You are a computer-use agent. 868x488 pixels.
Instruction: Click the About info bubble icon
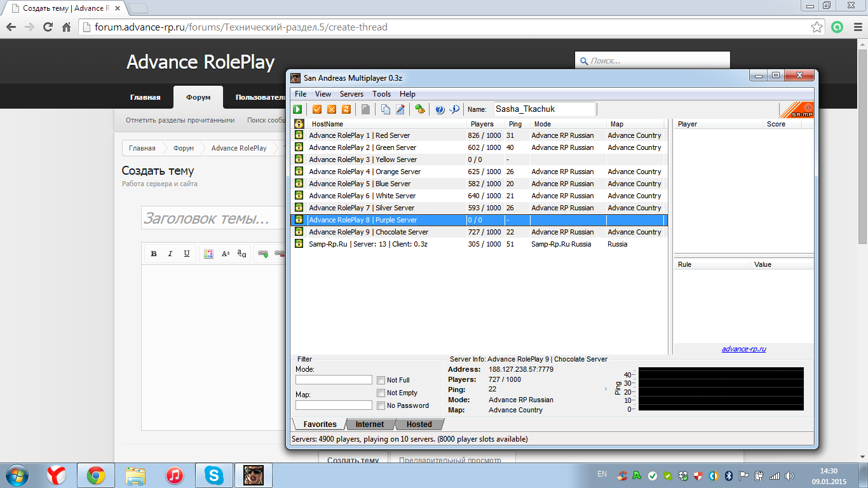click(454, 109)
